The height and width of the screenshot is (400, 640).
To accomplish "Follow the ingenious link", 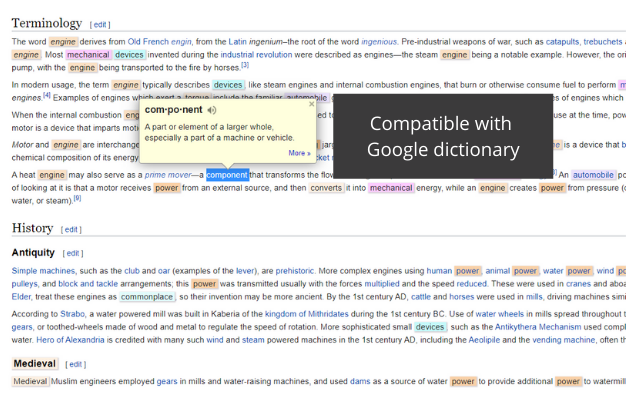I will (x=379, y=42).
